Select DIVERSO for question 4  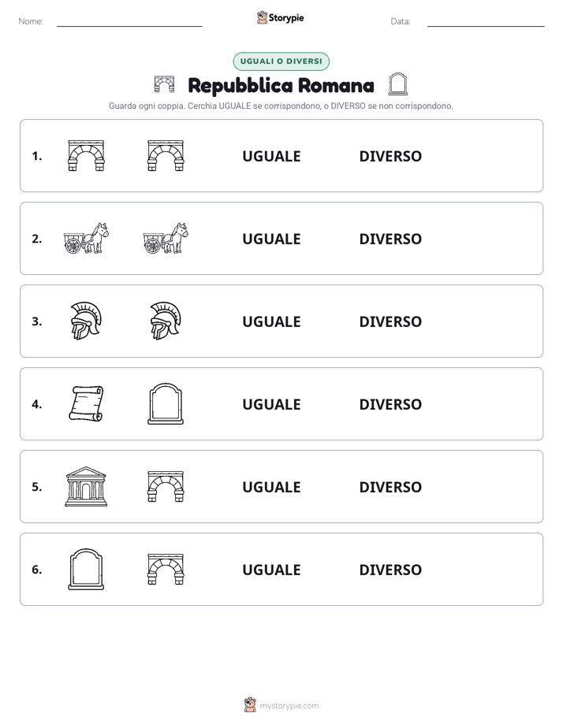click(390, 404)
